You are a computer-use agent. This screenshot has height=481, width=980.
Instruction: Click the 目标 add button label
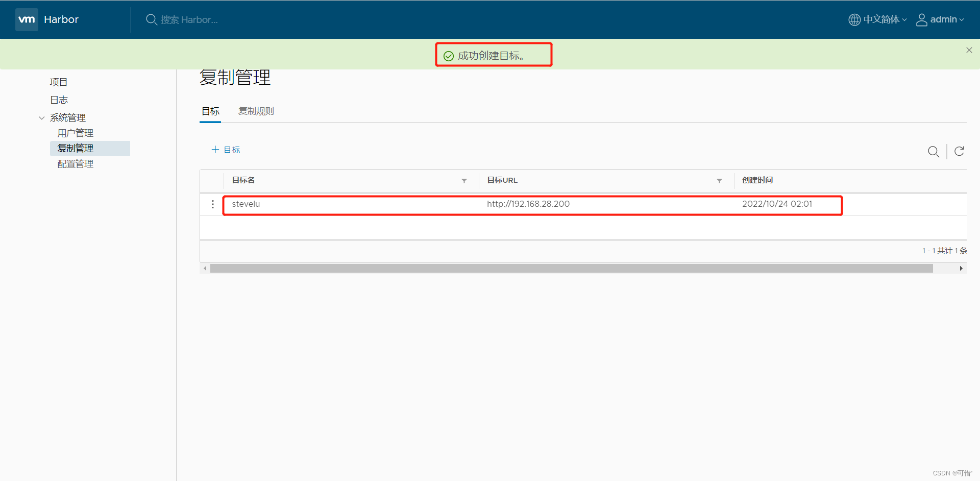(x=232, y=150)
